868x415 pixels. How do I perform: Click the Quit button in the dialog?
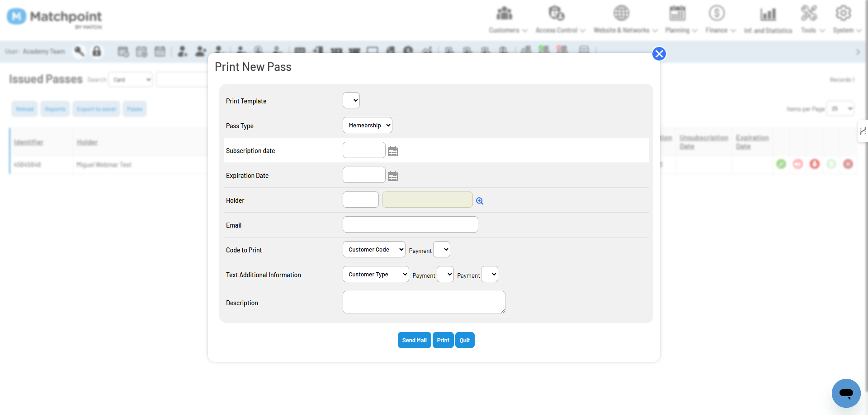(465, 340)
